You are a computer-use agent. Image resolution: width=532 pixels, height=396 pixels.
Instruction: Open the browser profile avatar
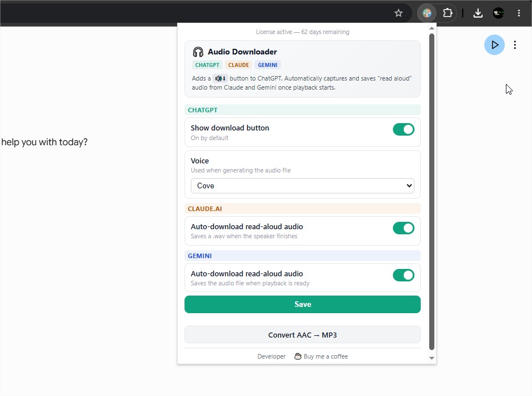pos(499,13)
